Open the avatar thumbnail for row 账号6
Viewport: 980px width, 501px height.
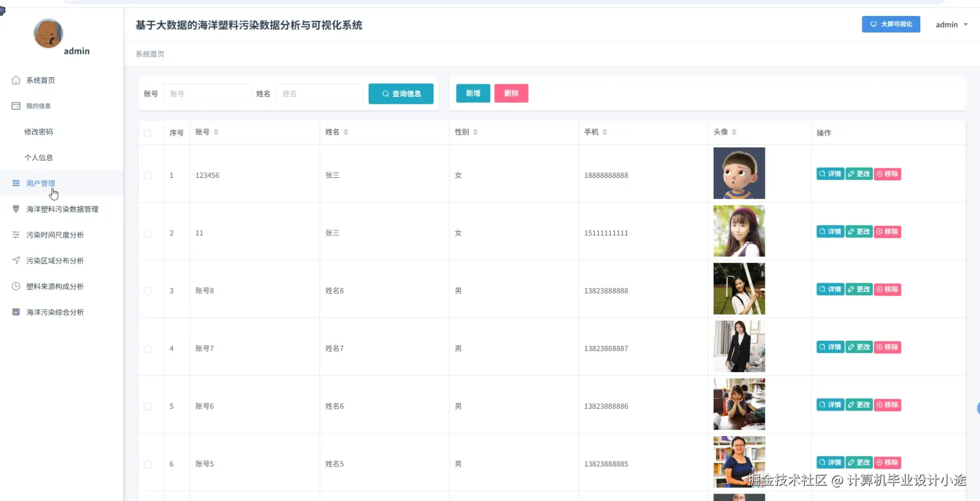(x=739, y=404)
